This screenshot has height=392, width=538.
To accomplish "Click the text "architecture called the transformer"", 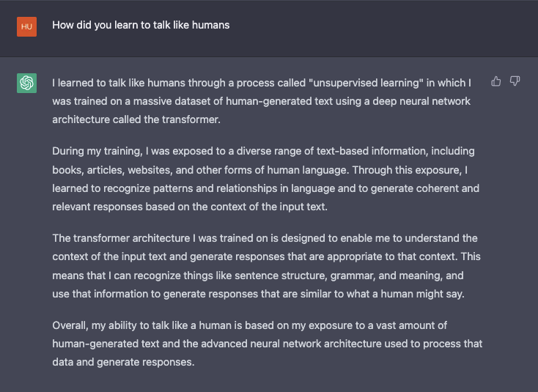I will [x=137, y=119].
